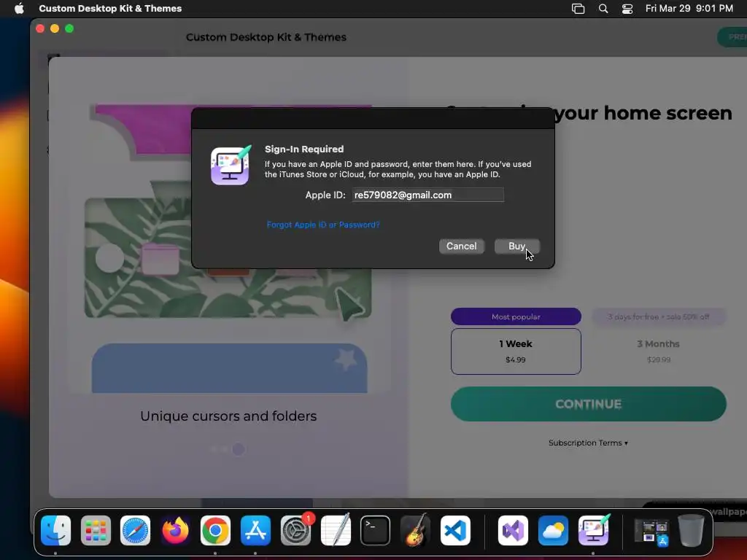Click the Sign-In Required heading

coord(304,149)
